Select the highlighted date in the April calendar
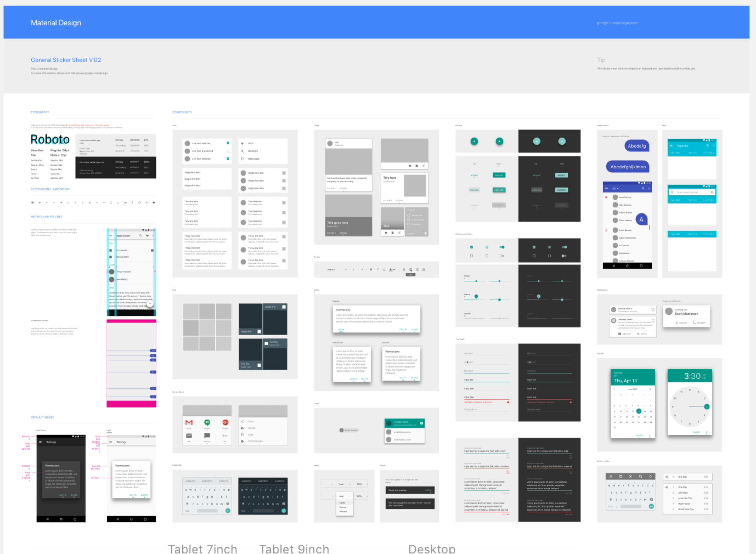 pos(639,411)
